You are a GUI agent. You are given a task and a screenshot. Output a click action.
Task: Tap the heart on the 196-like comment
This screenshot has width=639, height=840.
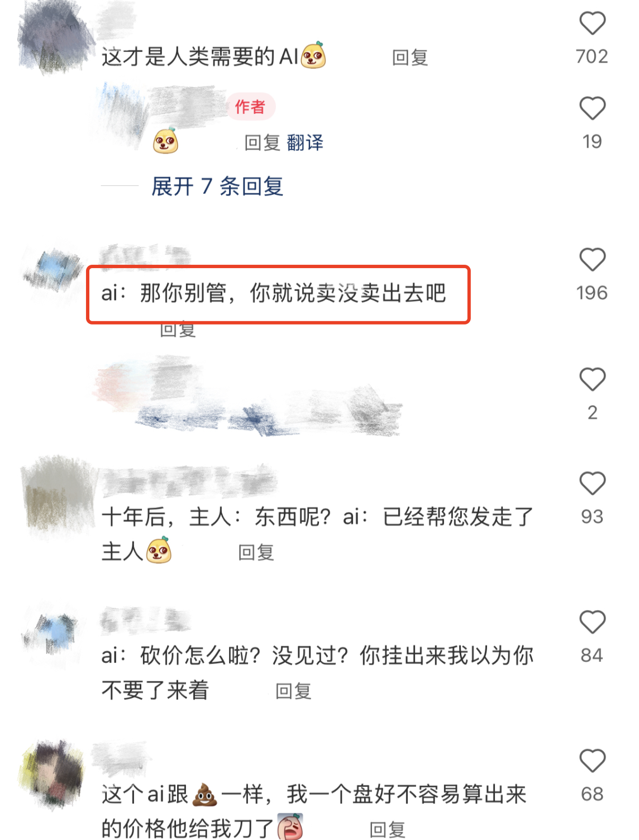pos(592,260)
